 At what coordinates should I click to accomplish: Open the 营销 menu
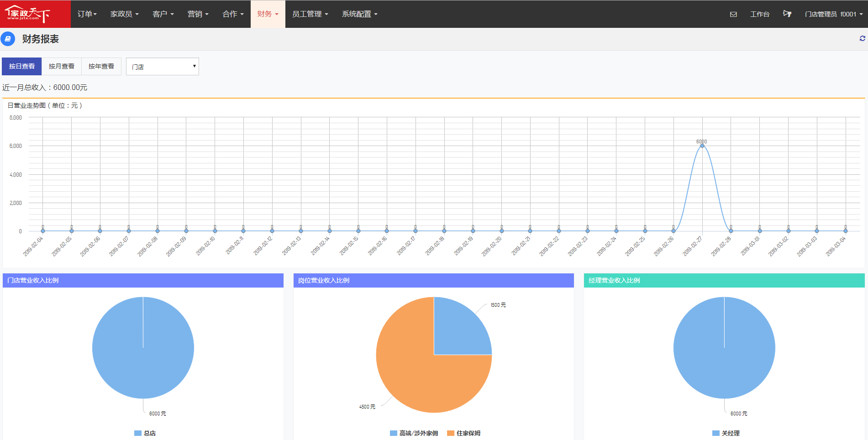[x=198, y=14]
